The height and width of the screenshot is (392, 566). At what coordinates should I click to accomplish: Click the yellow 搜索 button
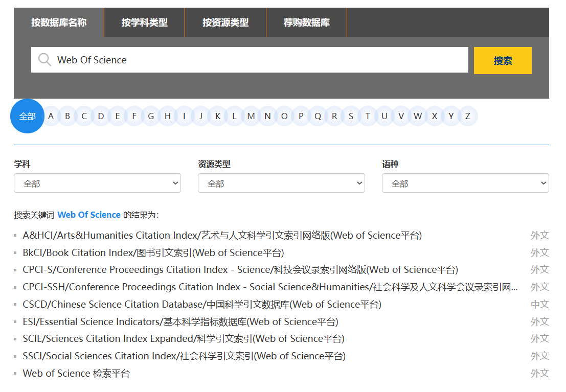click(x=503, y=60)
